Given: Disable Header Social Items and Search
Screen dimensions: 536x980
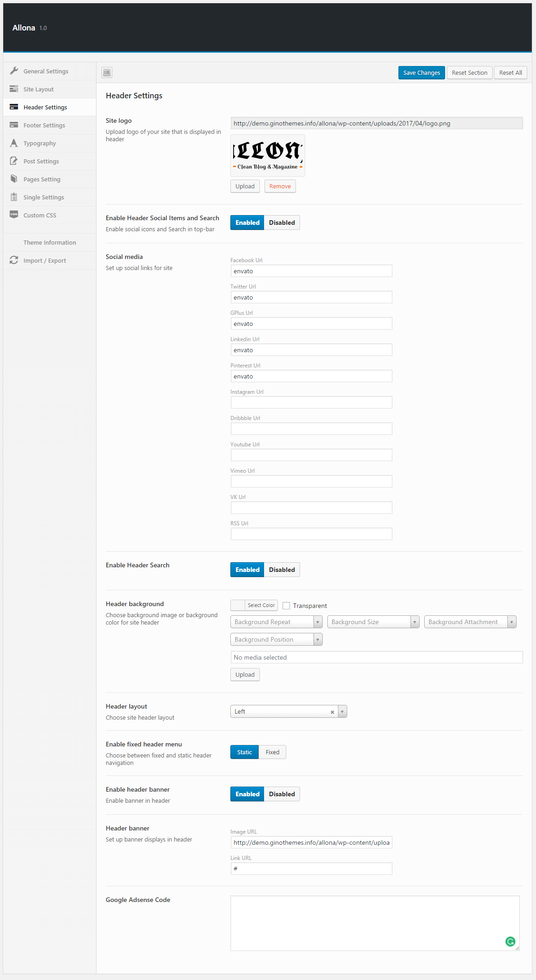Looking at the screenshot, I should [282, 222].
